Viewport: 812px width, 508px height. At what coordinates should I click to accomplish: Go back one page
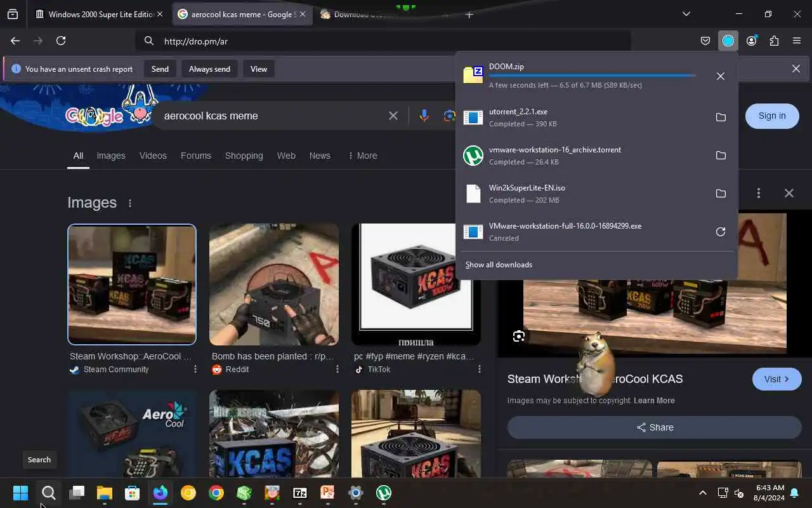point(15,41)
